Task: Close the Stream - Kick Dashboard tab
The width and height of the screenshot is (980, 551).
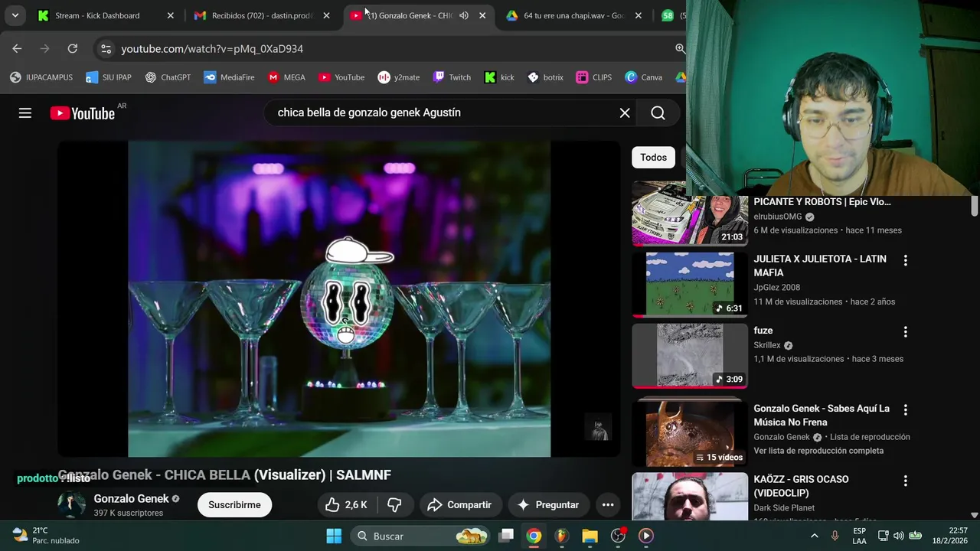Action: coord(170,15)
